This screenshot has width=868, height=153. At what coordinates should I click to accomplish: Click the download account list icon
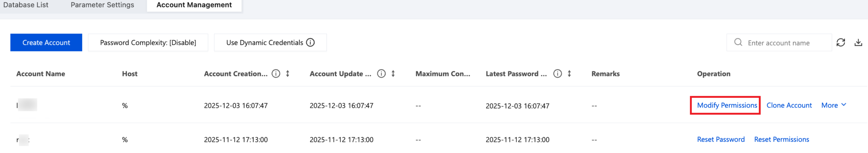click(x=858, y=42)
